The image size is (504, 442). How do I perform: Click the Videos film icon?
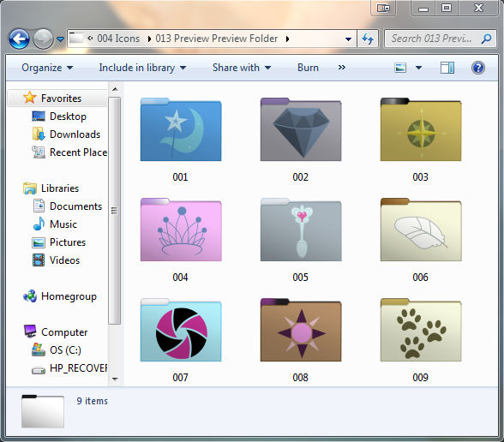point(39,260)
